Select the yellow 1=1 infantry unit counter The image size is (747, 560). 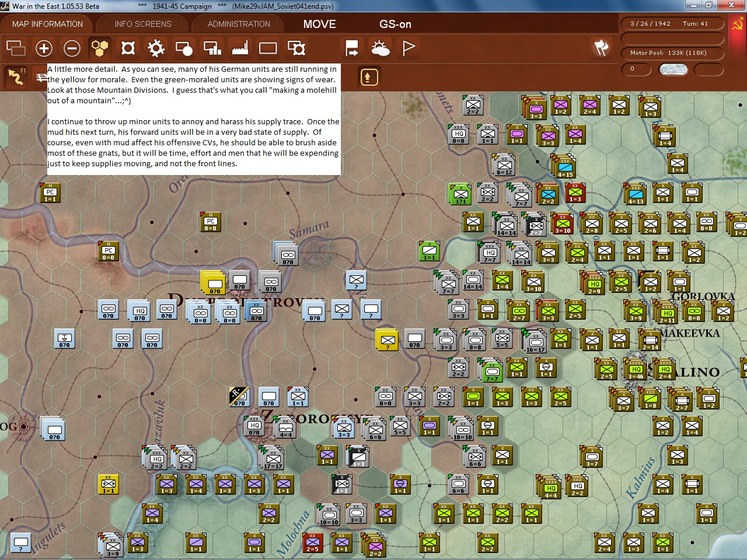(x=109, y=484)
